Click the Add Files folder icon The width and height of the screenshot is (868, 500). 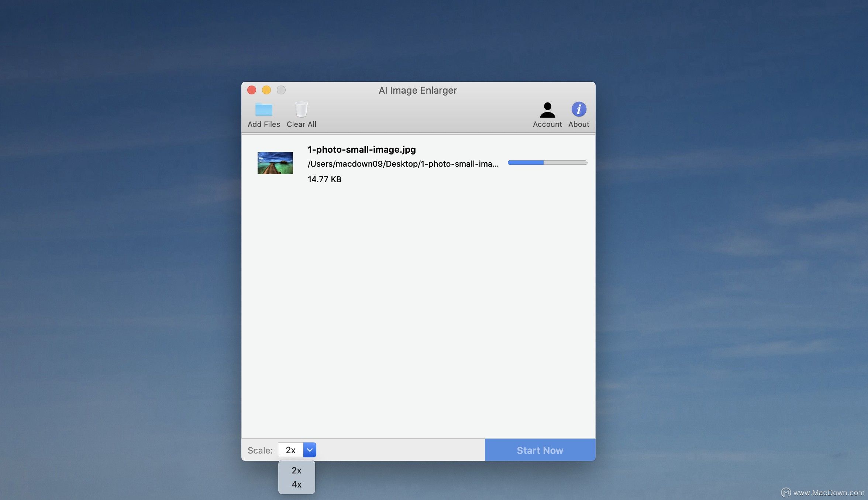(x=263, y=110)
